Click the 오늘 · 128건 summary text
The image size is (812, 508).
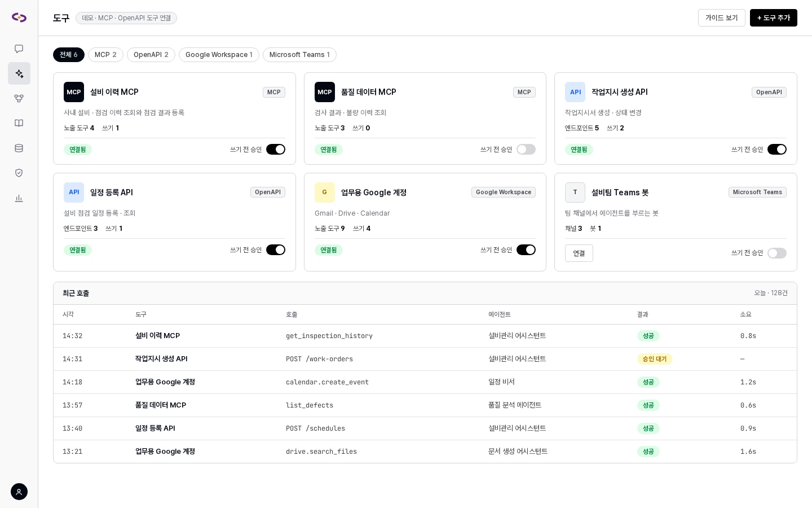pos(771,293)
